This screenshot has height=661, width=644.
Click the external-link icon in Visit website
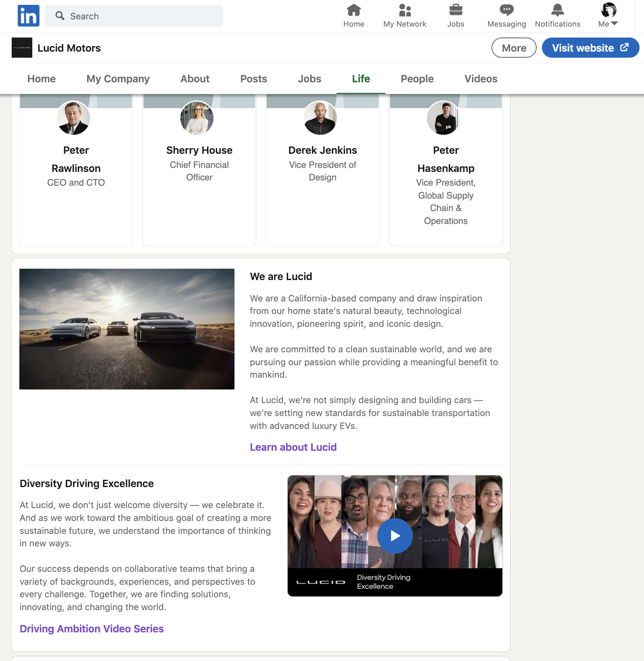(624, 48)
